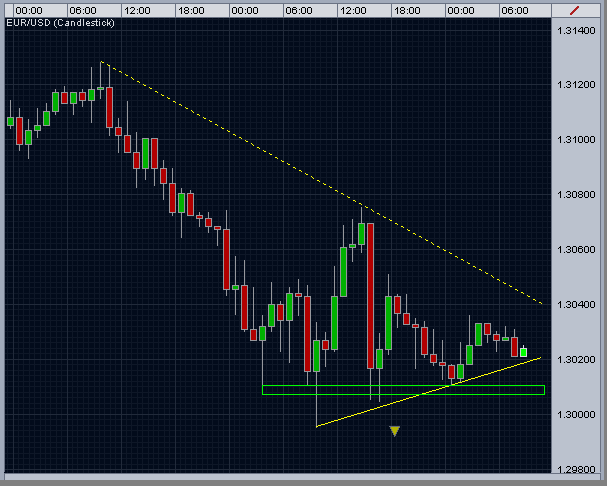The width and height of the screenshot is (607, 486).
Task: Select the green rectangle support zone
Action: click(x=403, y=390)
